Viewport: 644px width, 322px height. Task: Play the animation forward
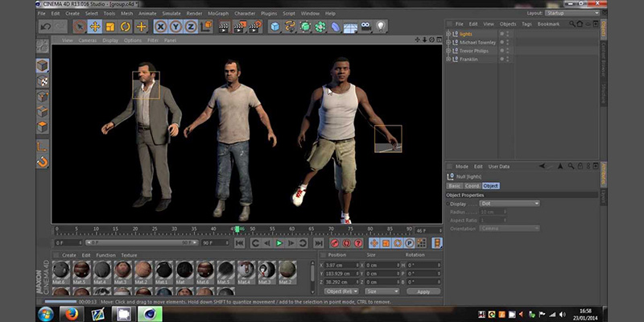click(279, 243)
